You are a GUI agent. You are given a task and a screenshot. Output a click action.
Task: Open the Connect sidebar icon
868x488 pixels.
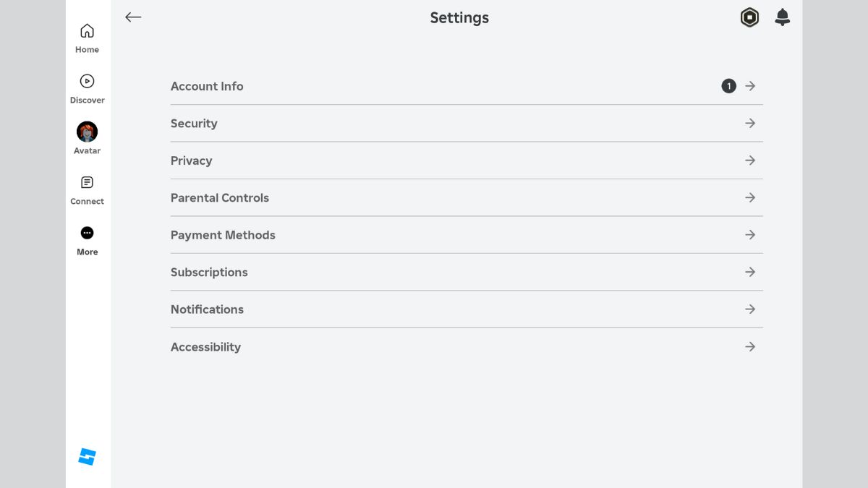[x=87, y=189]
